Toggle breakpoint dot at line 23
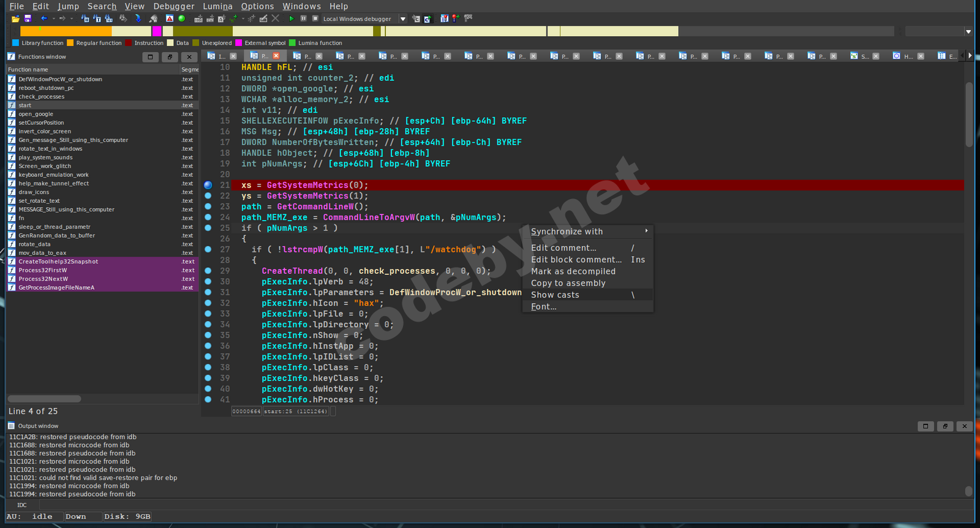The image size is (980, 528). click(x=208, y=206)
